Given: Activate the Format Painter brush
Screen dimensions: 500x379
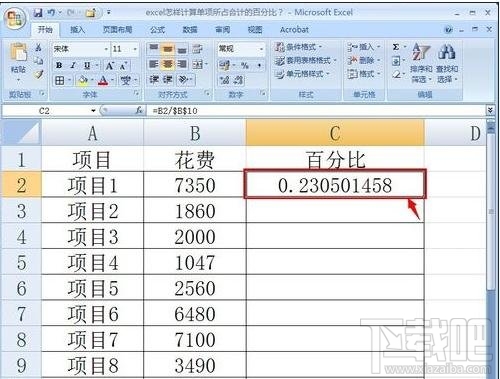Looking at the screenshot, I should click(x=39, y=74).
